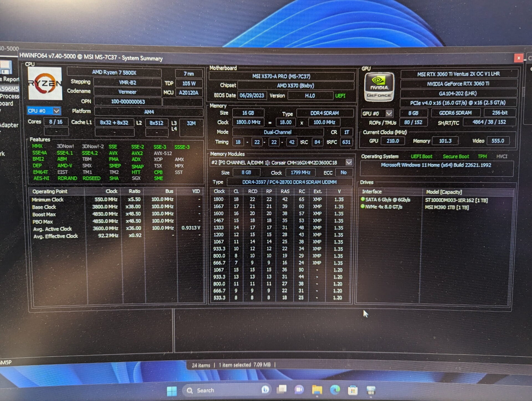
Task: Click the GPU clock value 210.0
Action: tap(393, 141)
